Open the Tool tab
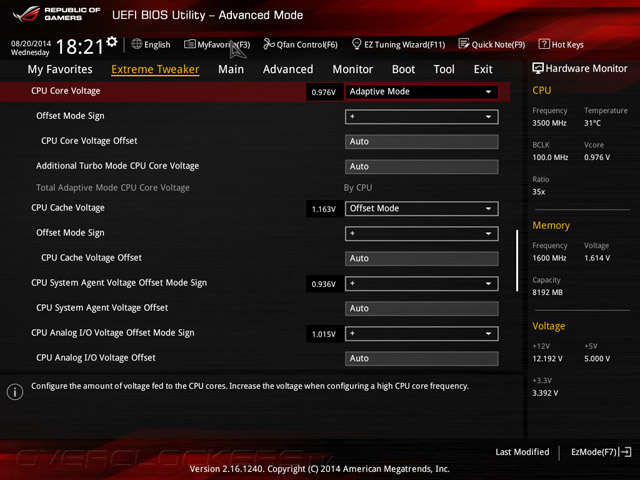 [444, 69]
